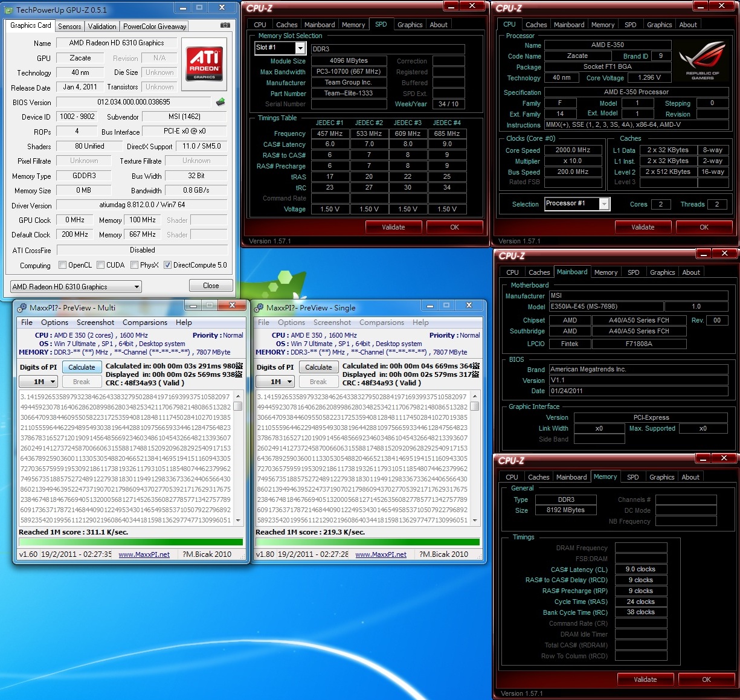This screenshot has height=700, width=740.
Task: Open the Options menu in MaxxPI Multi
Action: coord(54,323)
